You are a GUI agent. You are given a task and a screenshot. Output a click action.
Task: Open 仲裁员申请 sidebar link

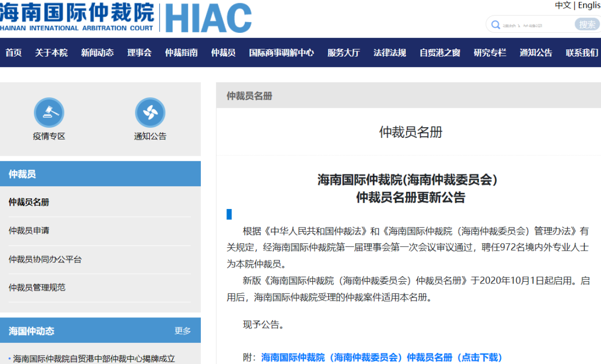pyautogui.click(x=29, y=231)
